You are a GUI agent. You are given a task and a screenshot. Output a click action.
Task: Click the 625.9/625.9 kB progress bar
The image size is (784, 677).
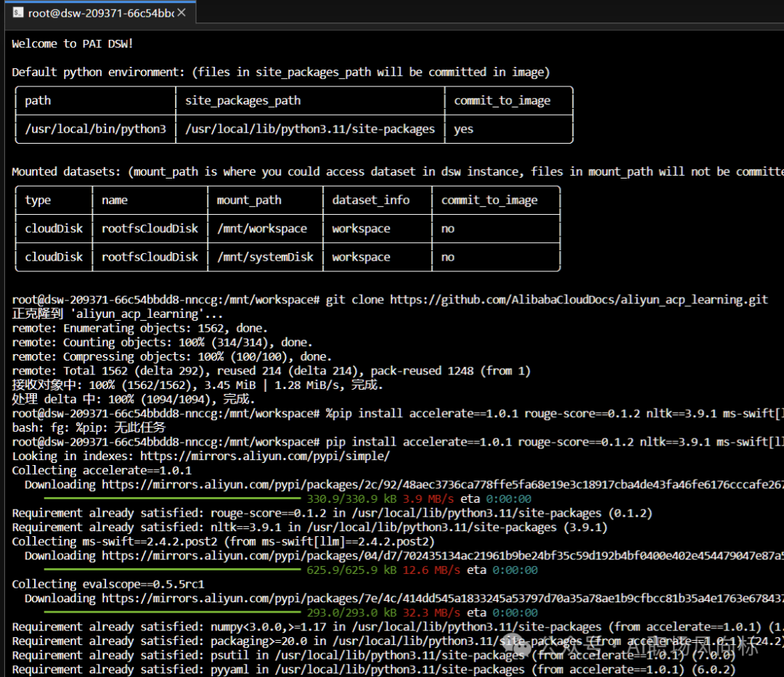[173, 570]
